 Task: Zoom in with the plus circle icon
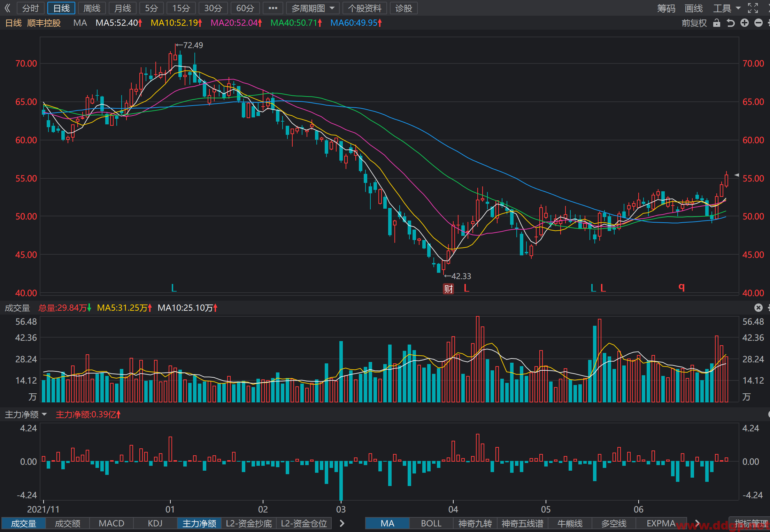(745, 23)
